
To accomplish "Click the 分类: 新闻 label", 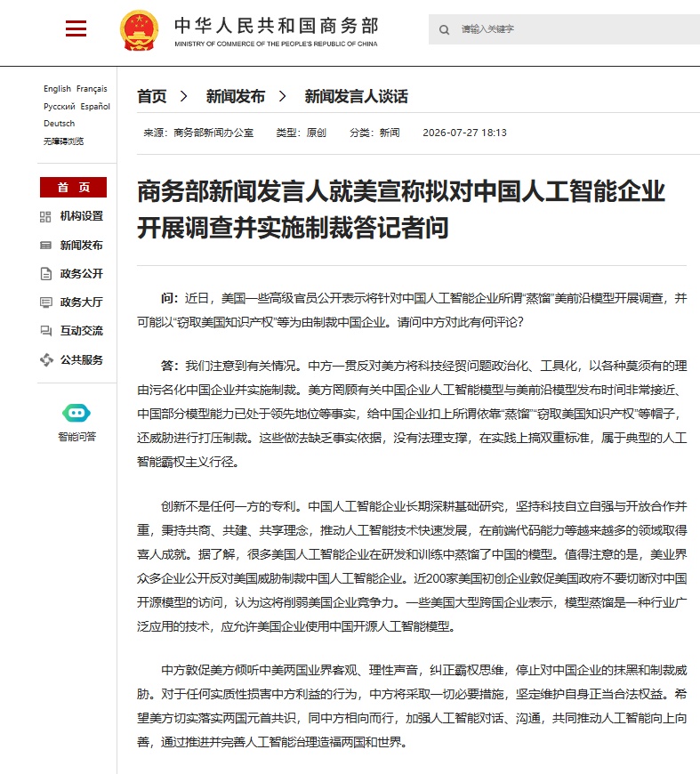I will 374,133.
